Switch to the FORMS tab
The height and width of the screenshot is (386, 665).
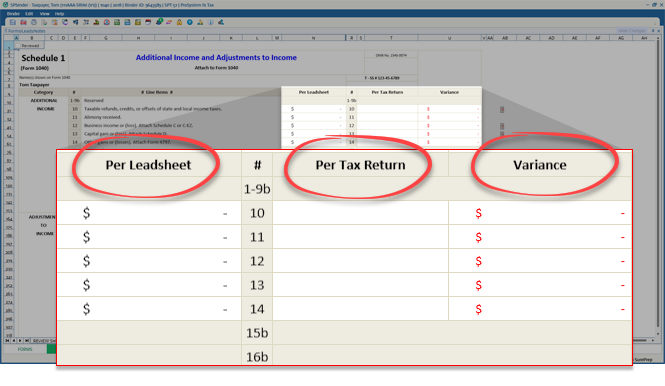pyautogui.click(x=25, y=349)
